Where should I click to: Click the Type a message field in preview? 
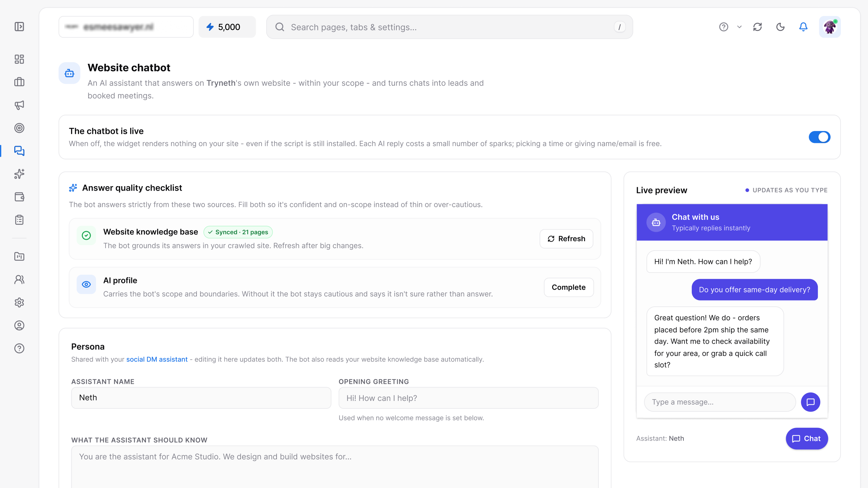coord(720,402)
